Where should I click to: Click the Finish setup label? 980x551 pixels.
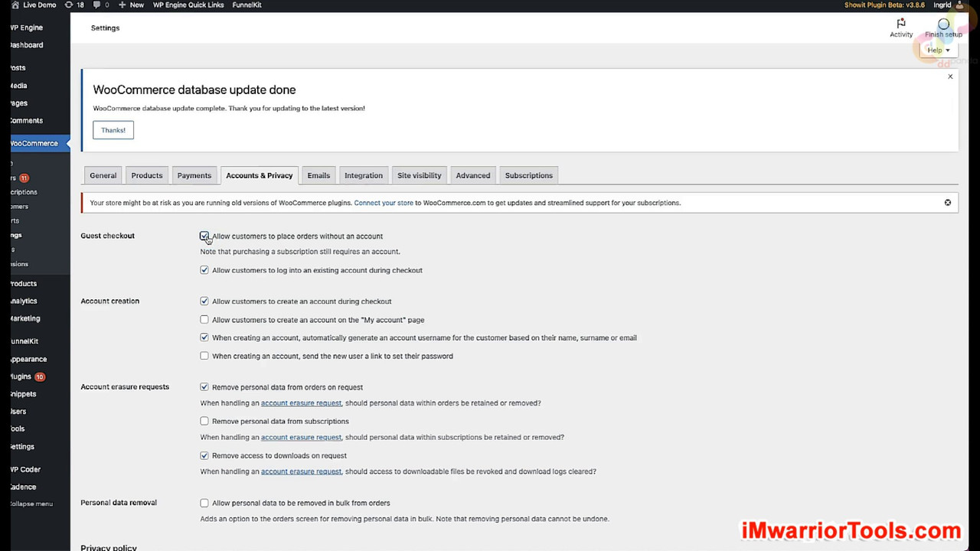tap(943, 34)
